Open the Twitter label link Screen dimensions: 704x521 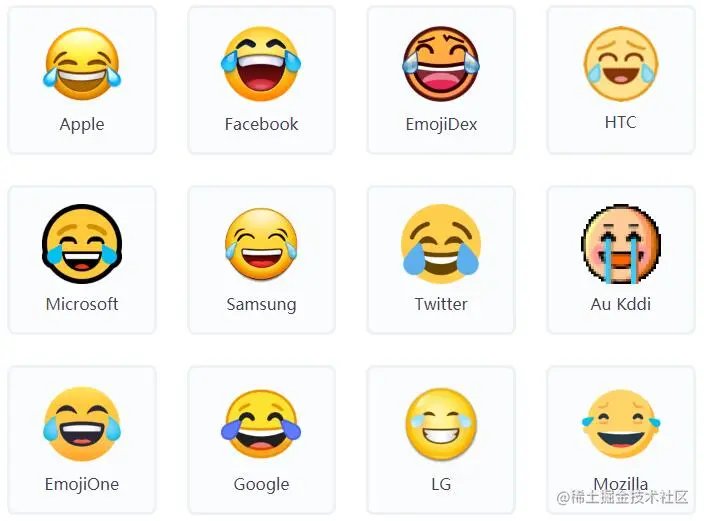441,304
